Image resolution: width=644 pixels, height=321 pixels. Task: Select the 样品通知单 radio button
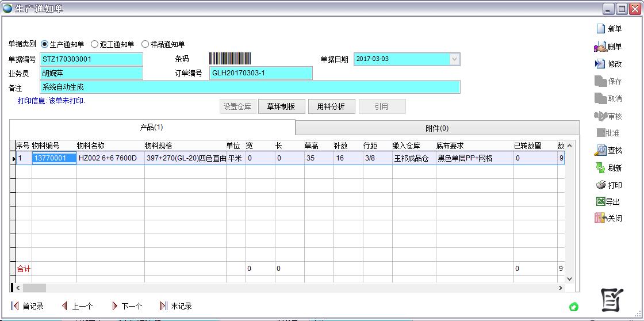click(145, 44)
